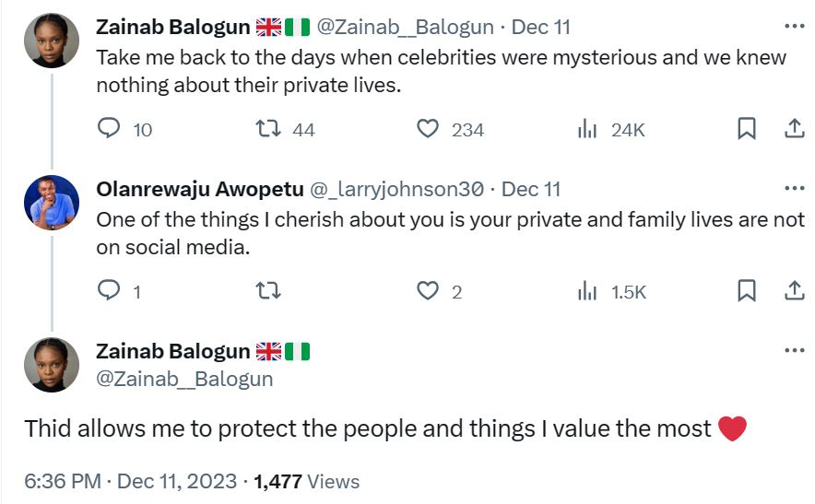The image size is (815, 504).
Task: Share Olanrewaju Awopetu's reply
Action: pos(794,292)
